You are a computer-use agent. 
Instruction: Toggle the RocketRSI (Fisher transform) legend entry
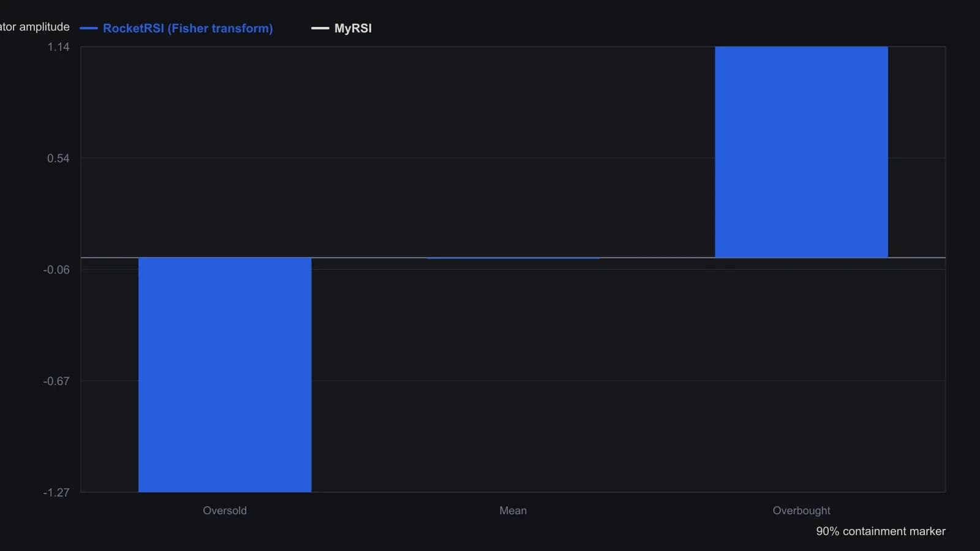click(176, 28)
